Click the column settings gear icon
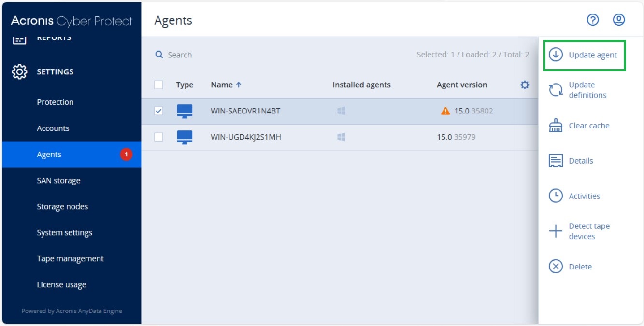The image size is (644, 326). pyautogui.click(x=524, y=85)
